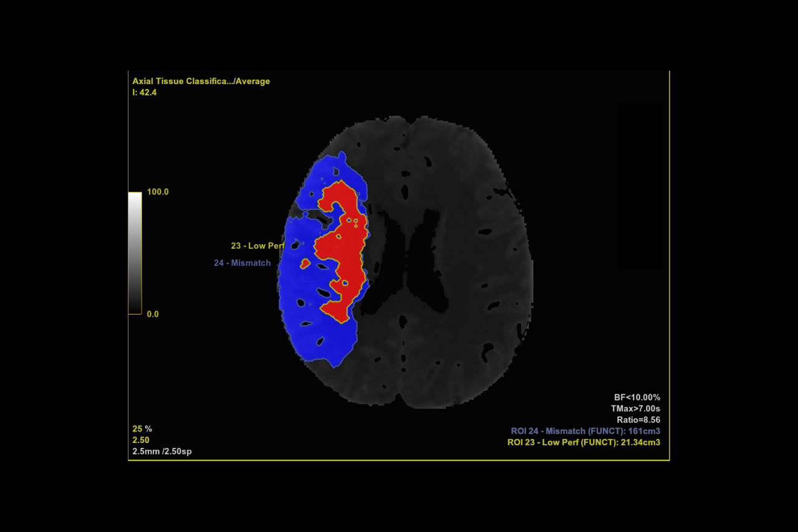The image size is (798, 532).
Task: Click the "2.5mm /2.50sp" slice thickness label
Action: 163,451
